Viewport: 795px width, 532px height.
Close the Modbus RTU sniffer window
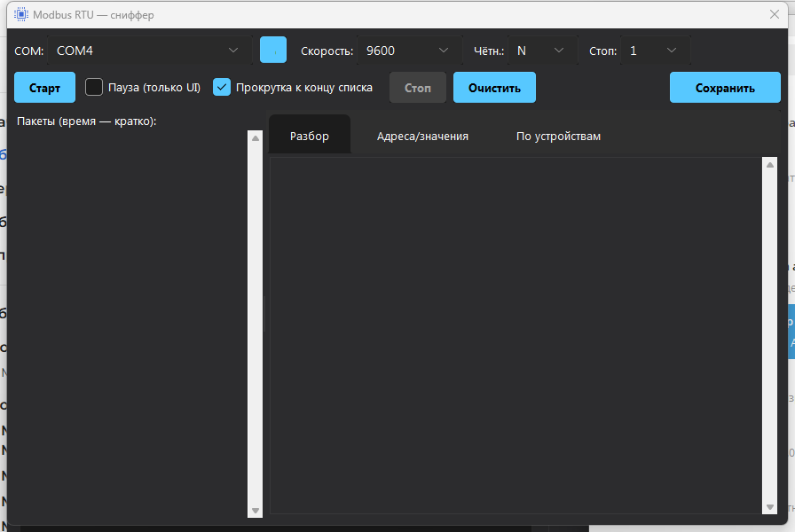[x=775, y=15]
